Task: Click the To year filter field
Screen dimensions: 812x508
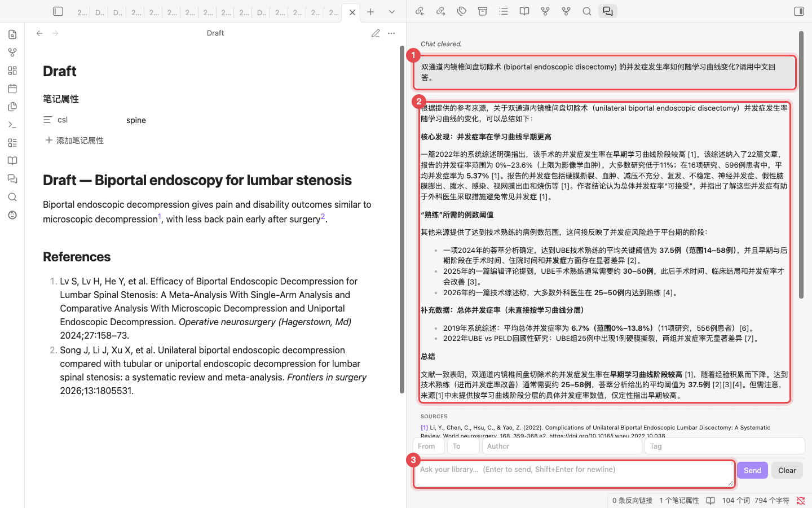Action: click(x=464, y=446)
